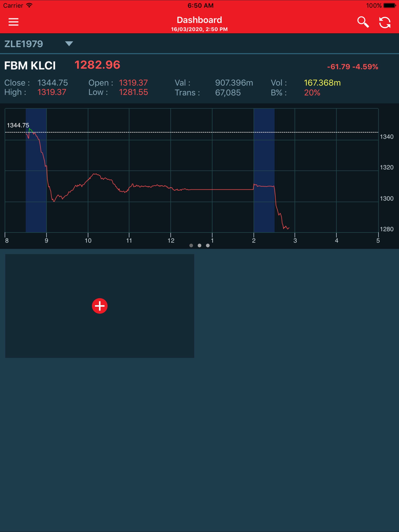This screenshot has height=532, width=399.
Task: Tap the FBM KLCI index name
Action: point(30,66)
